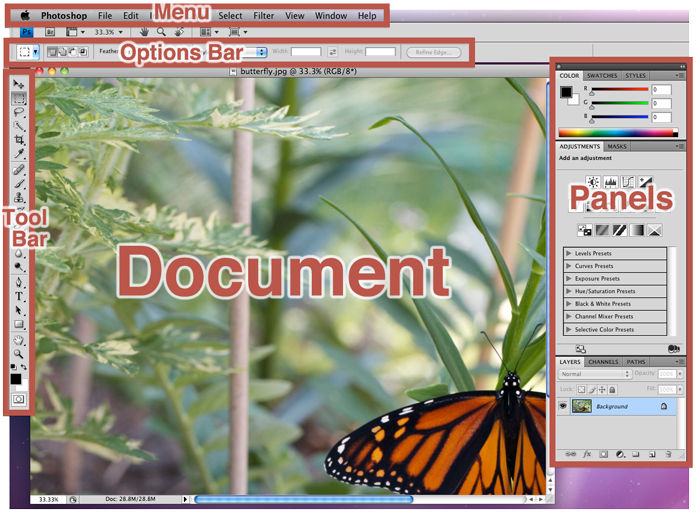Open the Normal blend mode dropdown
Screen dimensions: 698x518
point(595,374)
